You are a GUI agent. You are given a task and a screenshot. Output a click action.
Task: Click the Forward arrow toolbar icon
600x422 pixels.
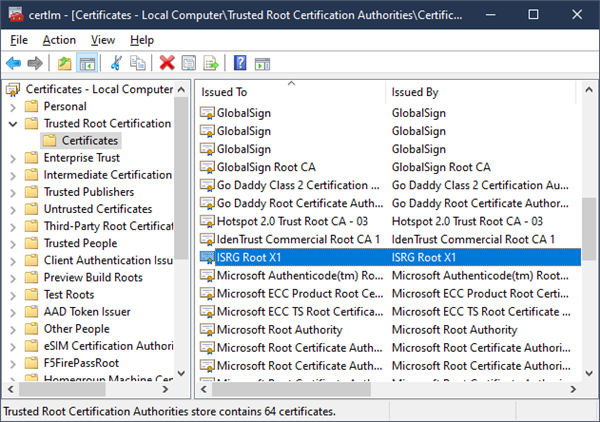click(x=35, y=63)
